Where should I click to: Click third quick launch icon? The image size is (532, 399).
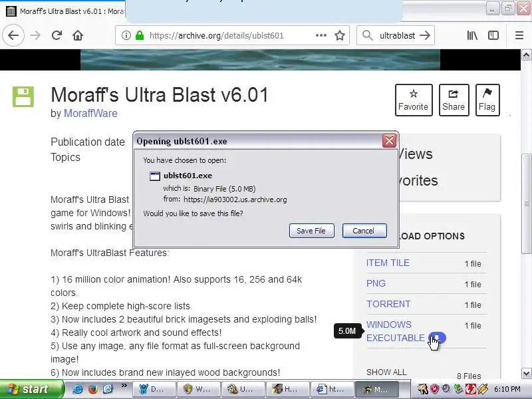108,389
